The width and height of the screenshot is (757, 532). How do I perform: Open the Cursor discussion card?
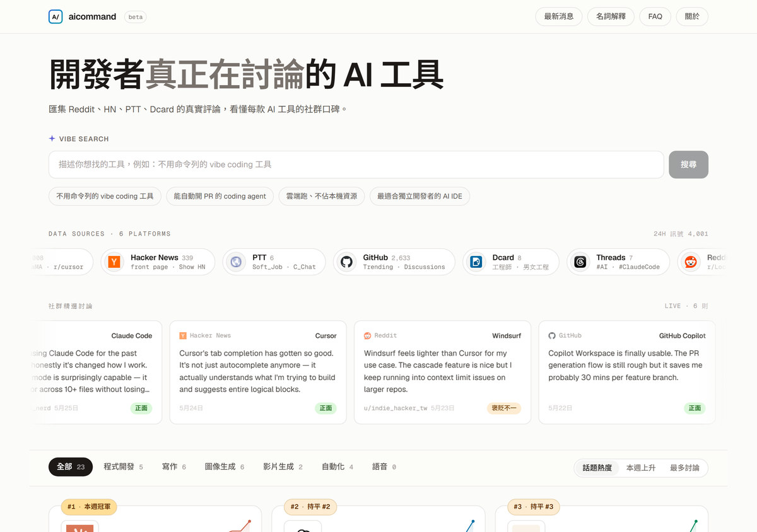click(x=258, y=373)
